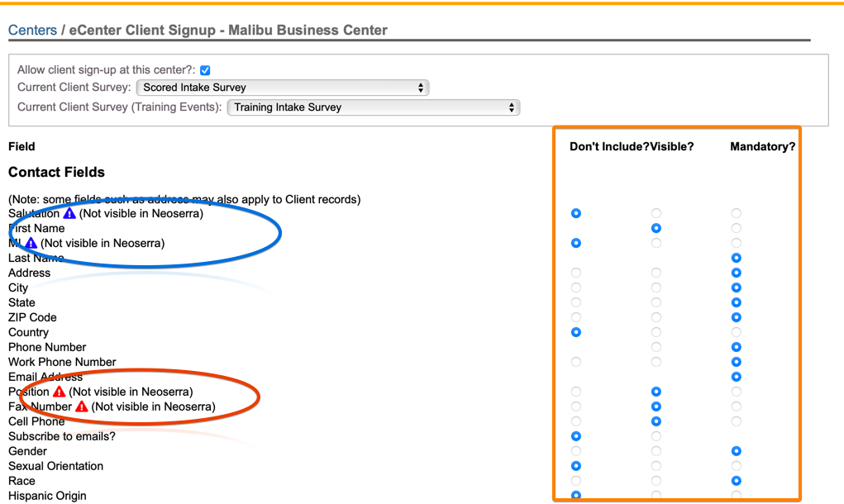
Task: Select Don't Include for Address
Action: pyautogui.click(x=576, y=273)
